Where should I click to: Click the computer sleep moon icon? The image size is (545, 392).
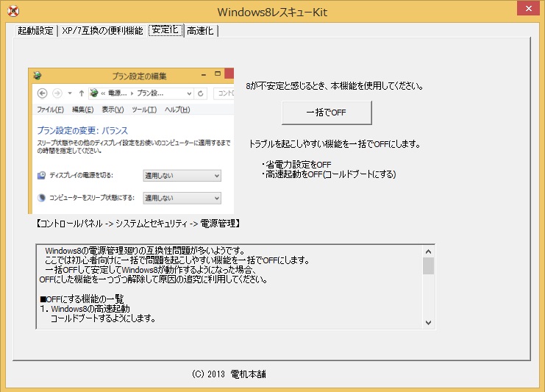pos(41,198)
